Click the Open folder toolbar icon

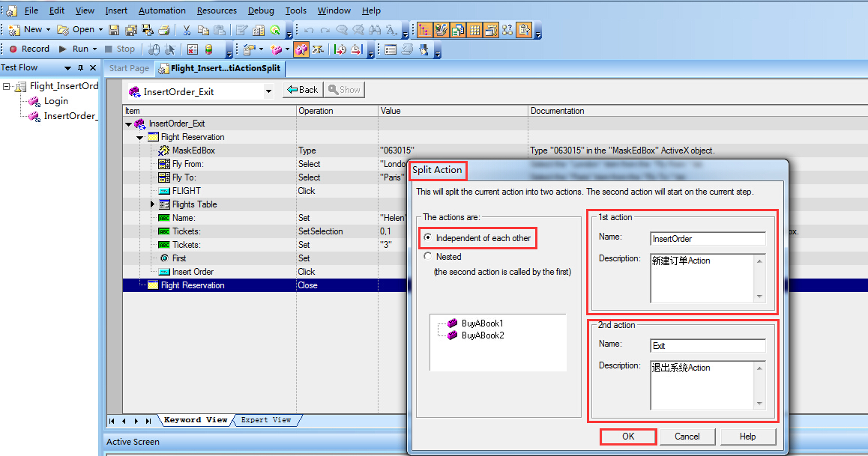(x=62, y=29)
